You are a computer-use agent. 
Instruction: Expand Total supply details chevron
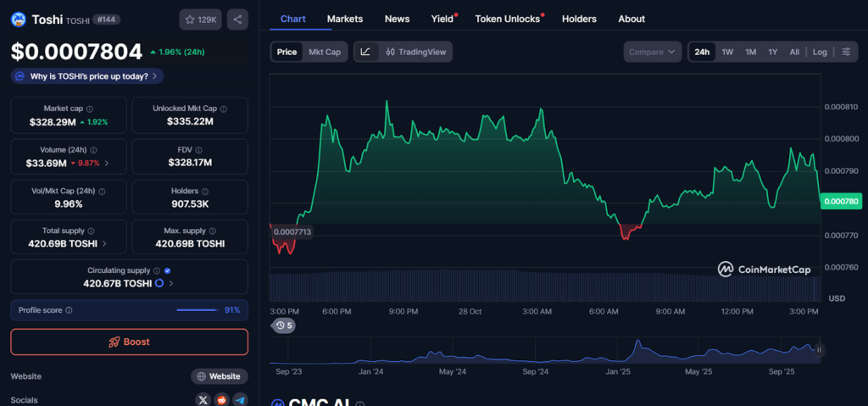104,243
